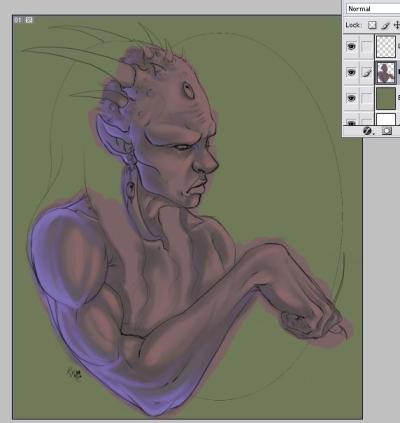
Task: Open the Normal blend mode dropdown
Action: point(373,9)
